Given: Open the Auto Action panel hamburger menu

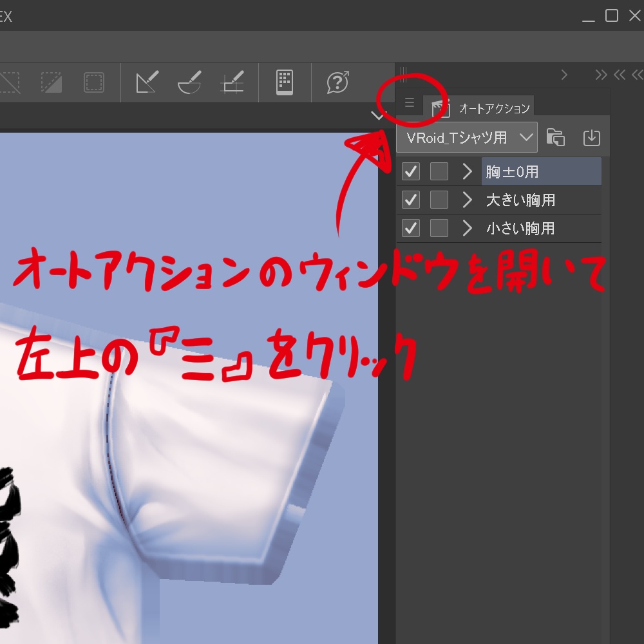Looking at the screenshot, I should click(410, 101).
